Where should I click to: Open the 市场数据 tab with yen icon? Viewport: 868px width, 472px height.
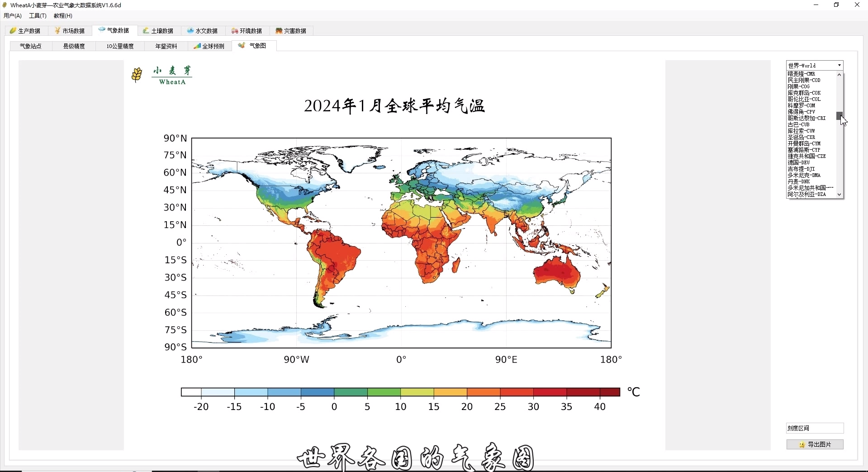point(70,31)
